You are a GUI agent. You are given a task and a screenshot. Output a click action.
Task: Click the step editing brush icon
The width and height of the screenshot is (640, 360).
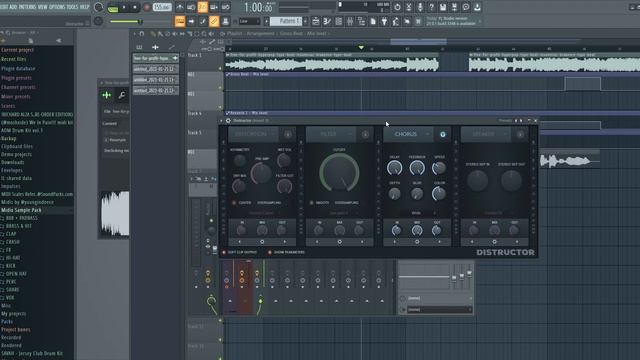[202, 21]
